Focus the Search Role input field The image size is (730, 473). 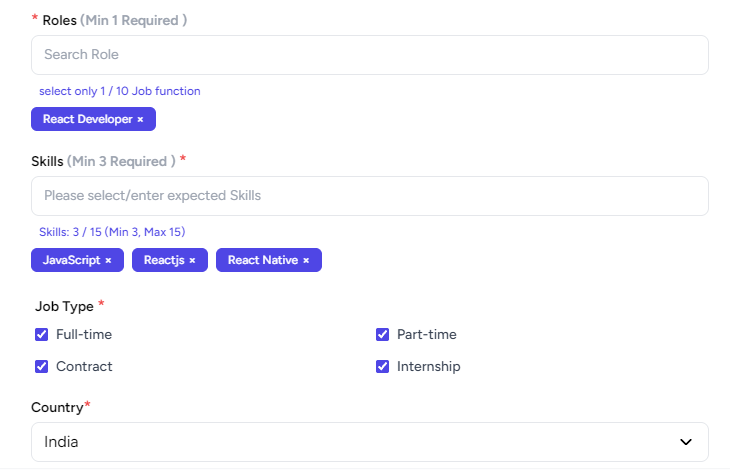click(x=370, y=55)
